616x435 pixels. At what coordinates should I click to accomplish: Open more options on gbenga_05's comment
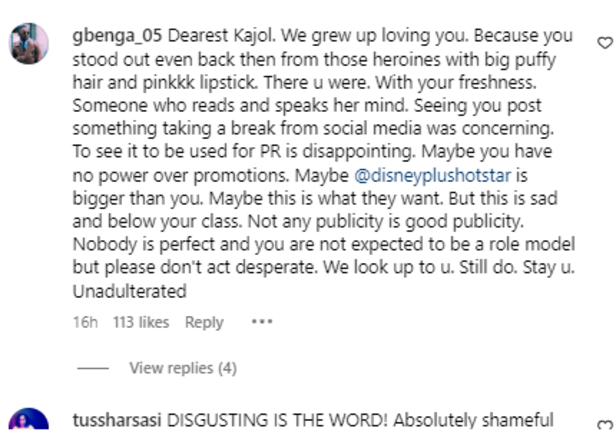[x=262, y=322]
